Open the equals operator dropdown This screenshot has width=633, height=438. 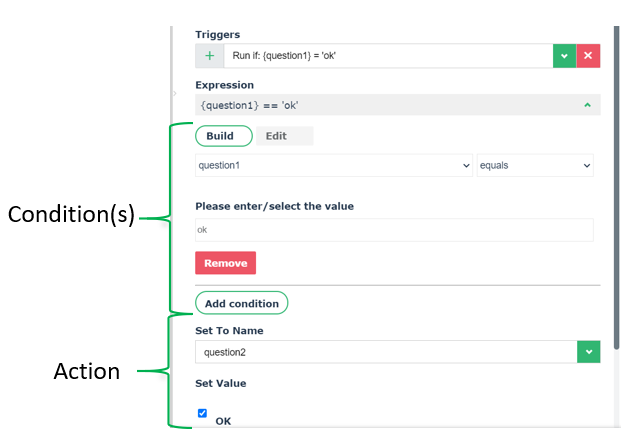[x=535, y=165]
